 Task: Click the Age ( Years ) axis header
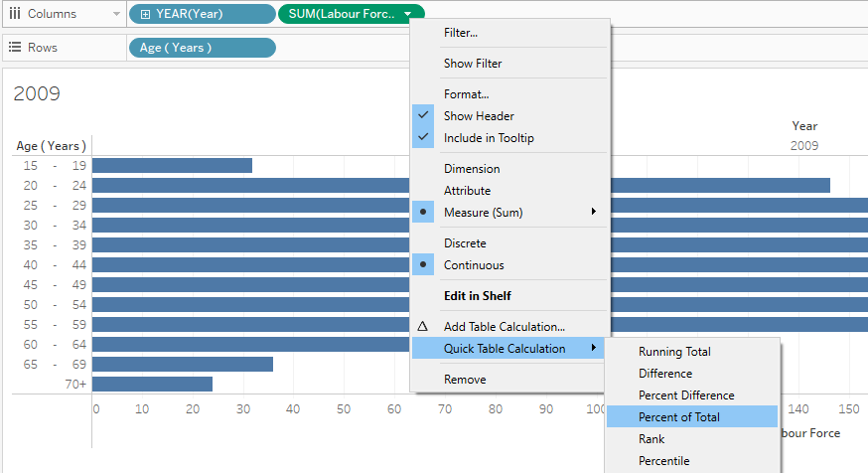(x=51, y=146)
